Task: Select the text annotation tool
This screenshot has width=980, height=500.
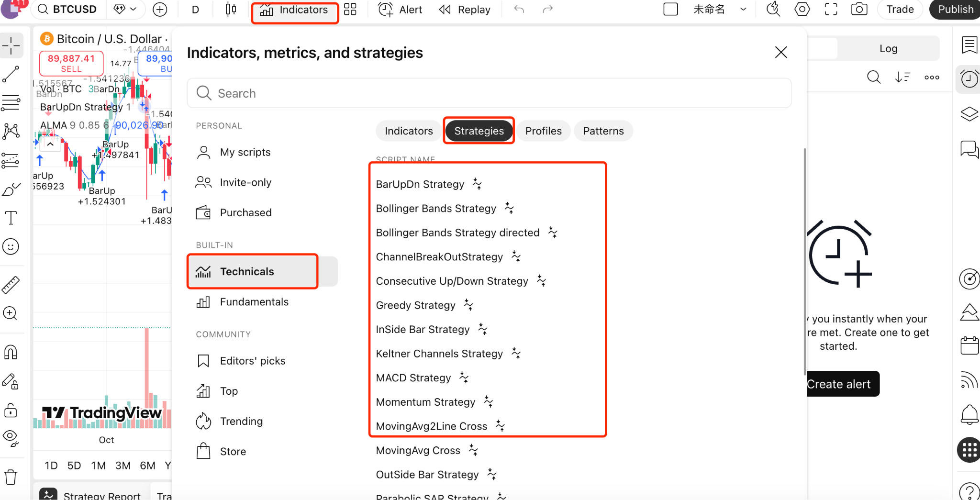Action: tap(11, 218)
